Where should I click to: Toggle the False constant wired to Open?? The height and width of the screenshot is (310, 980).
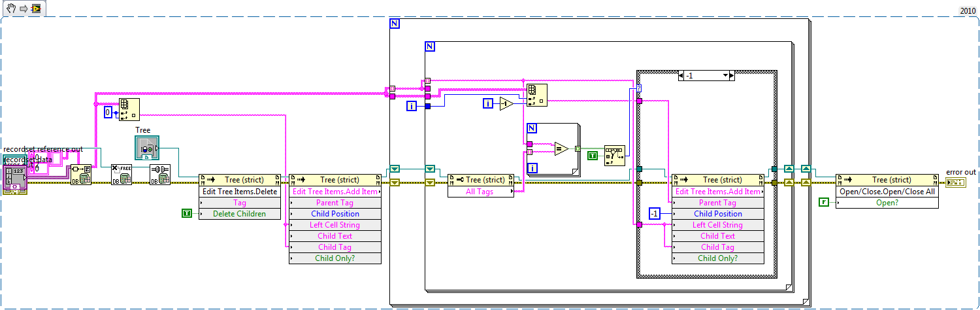[825, 203]
